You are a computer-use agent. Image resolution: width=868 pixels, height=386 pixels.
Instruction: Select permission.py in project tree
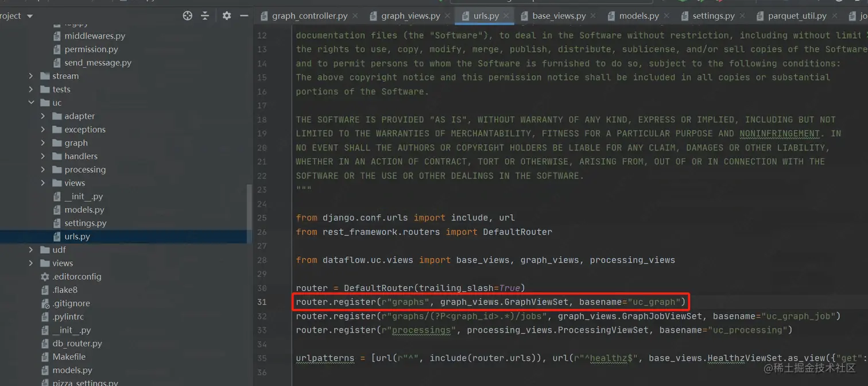(x=91, y=49)
